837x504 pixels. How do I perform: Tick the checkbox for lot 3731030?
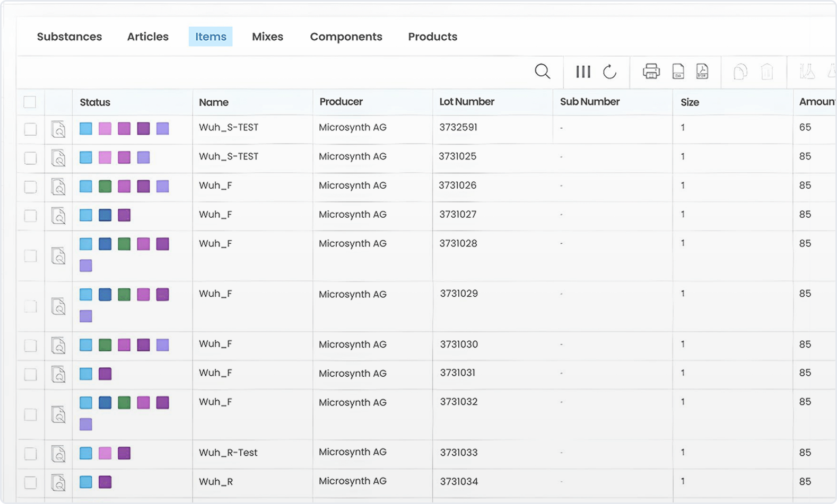tap(30, 346)
